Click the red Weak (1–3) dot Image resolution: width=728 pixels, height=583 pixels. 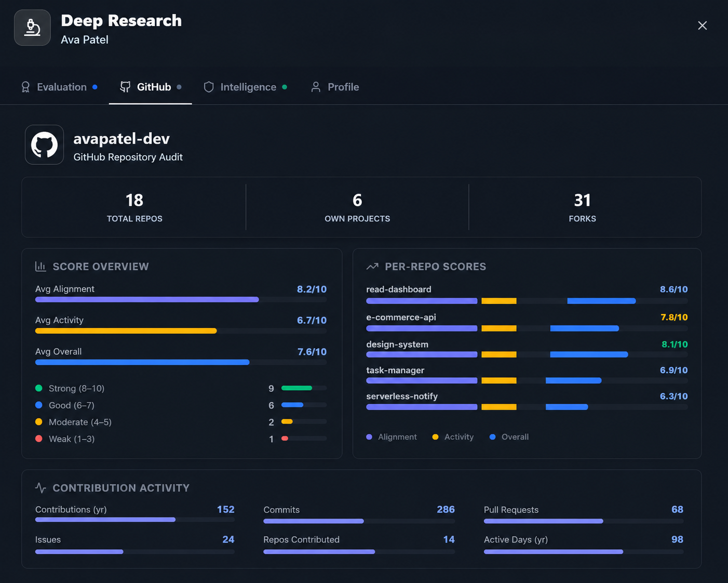[38, 439]
